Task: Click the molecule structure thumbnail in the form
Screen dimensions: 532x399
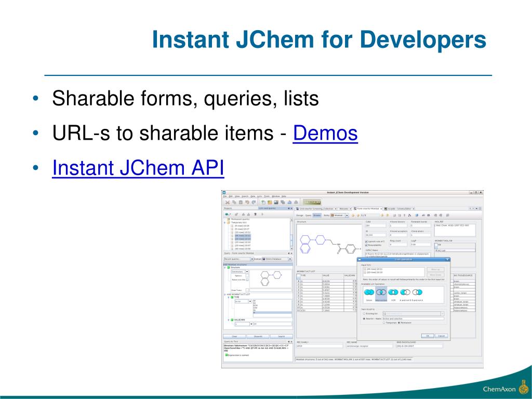Action: [329, 244]
